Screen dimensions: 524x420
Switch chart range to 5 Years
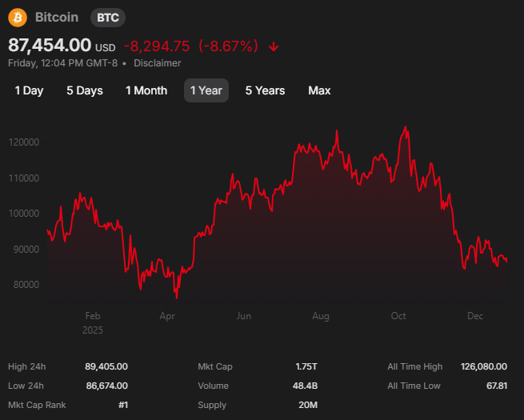[x=265, y=90]
